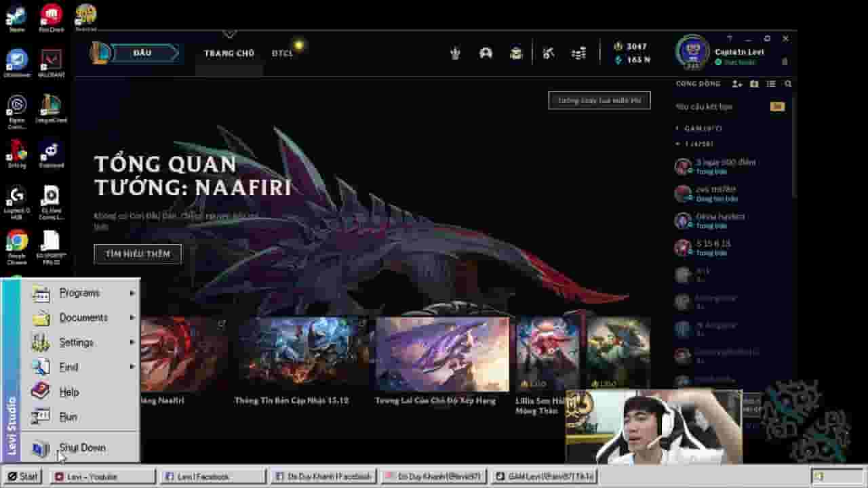Expand the Settings submenu arrow

click(x=132, y=342)
